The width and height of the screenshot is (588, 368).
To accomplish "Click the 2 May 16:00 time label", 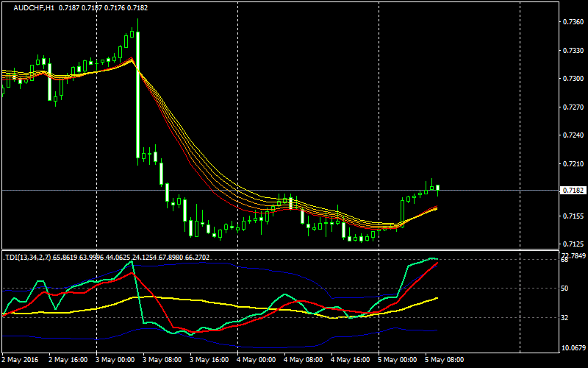I will click(x=68, y=360).
